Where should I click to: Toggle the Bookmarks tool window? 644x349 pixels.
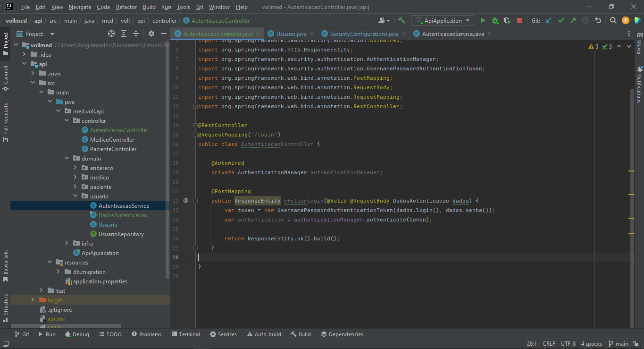[5, 265]
